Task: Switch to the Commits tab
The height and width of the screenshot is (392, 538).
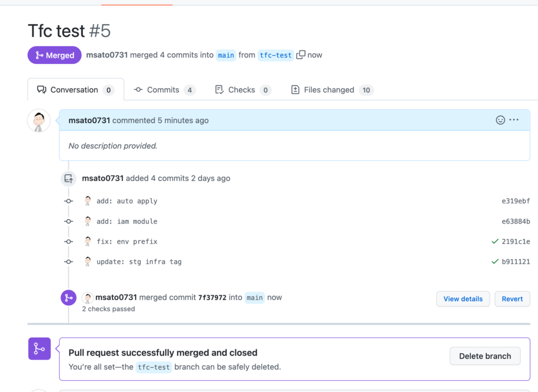Action: (164, 90)
